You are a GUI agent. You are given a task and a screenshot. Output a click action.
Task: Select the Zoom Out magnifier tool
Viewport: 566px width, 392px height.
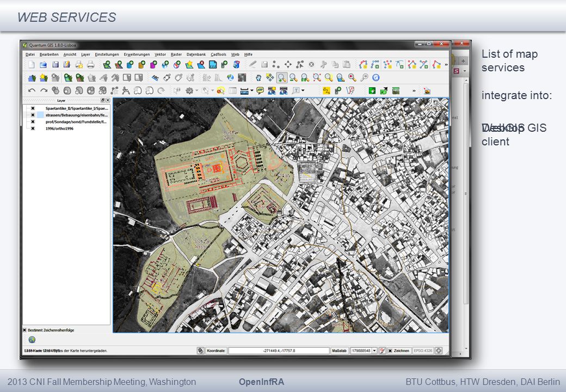(293, 78)
